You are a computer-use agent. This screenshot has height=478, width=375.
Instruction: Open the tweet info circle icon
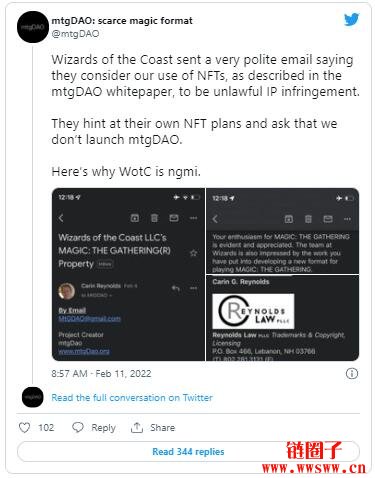pos(352,374)
